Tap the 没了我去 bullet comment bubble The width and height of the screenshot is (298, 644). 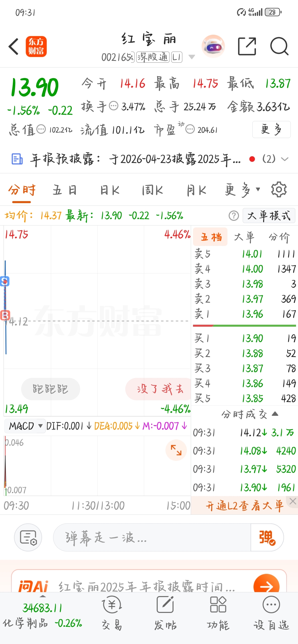click(158, 389)
